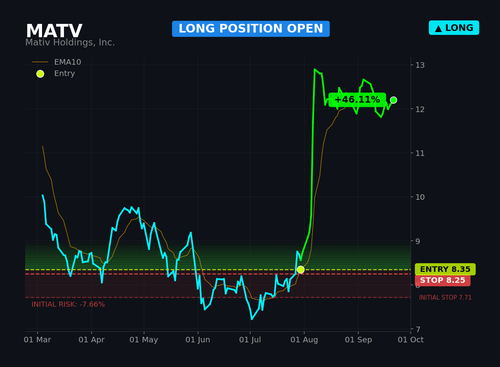
Task: Click the LONG POSITION OPEN banner
Action: point(251,29)
